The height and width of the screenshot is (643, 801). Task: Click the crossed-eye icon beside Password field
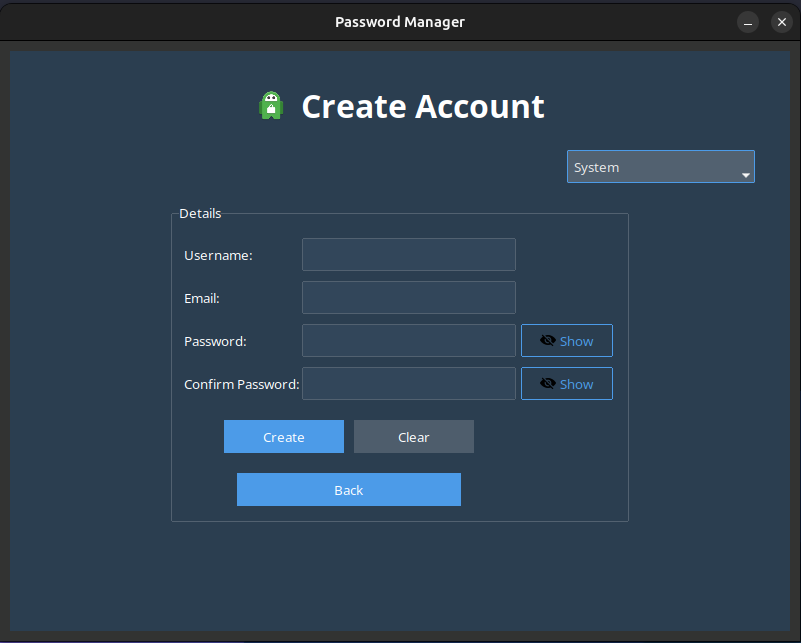pos(547,341)
